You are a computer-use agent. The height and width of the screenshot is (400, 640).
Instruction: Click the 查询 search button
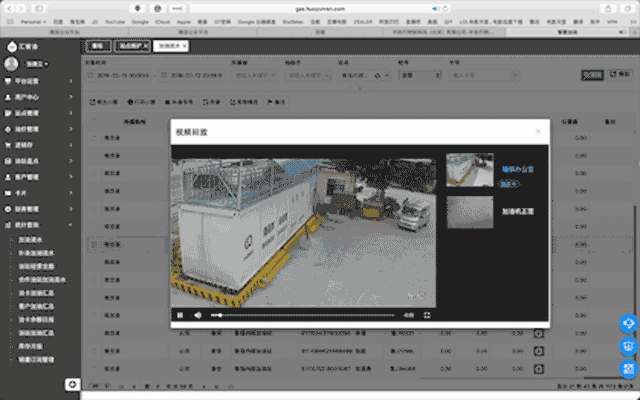click(x=593, y=74)
